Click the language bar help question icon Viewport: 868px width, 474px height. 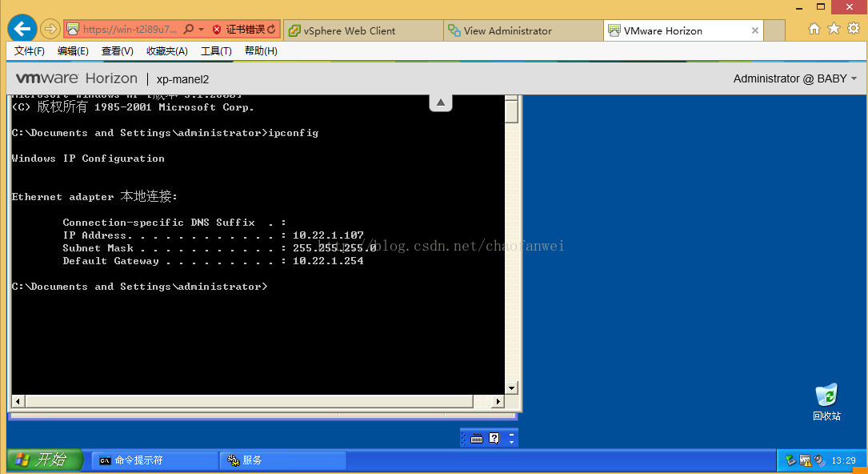tap(494, 439)
